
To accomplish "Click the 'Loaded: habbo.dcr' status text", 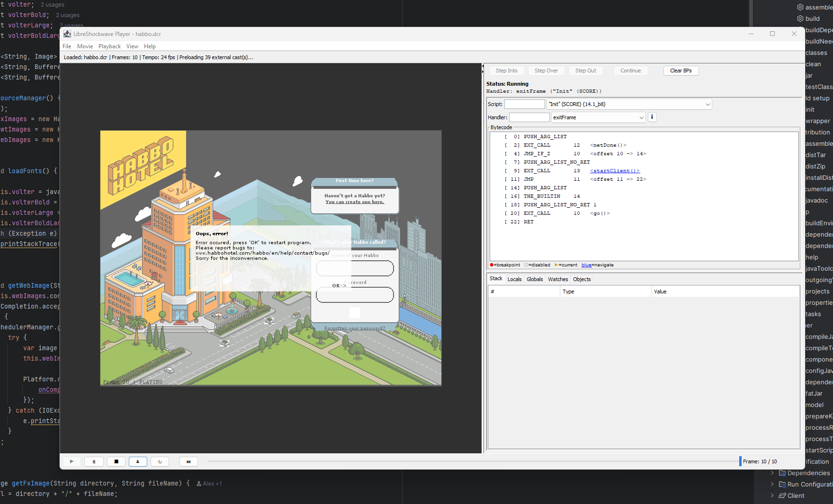I will [x=86, y=57].
